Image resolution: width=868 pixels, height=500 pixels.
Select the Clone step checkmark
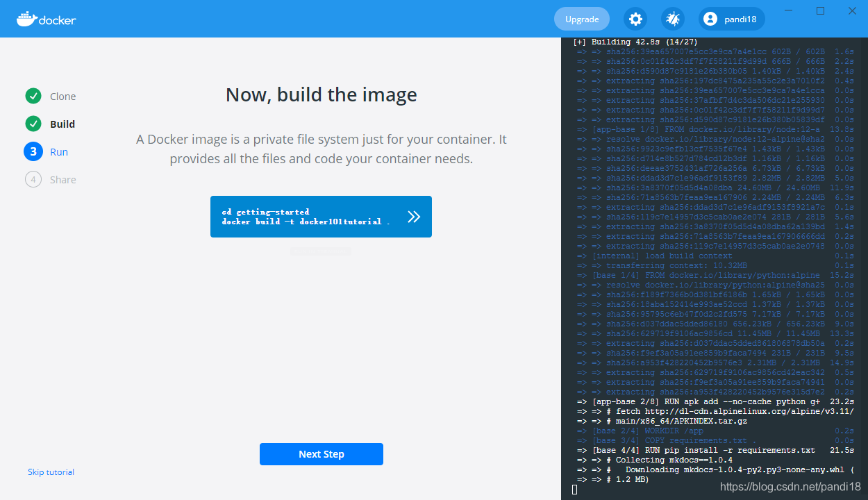coord(33,97)
